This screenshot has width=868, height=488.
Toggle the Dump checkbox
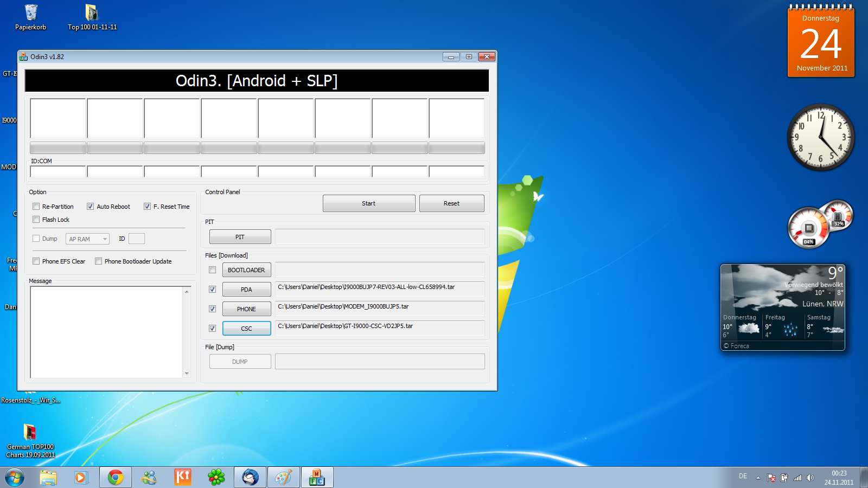[36, 239]
